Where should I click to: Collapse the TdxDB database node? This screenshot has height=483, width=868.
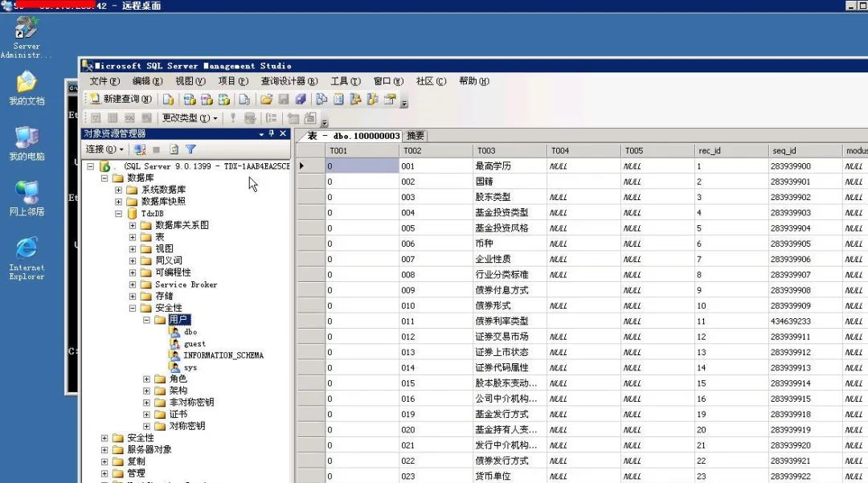tap(118, 214)
